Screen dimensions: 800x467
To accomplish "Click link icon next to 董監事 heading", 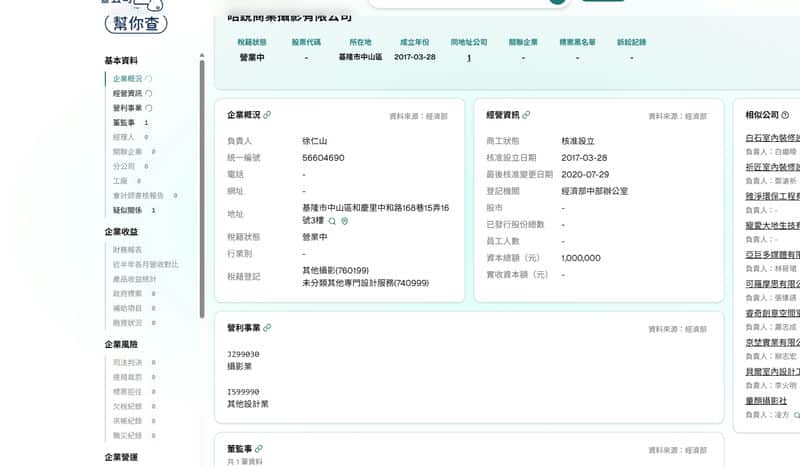I will point(259,449).
